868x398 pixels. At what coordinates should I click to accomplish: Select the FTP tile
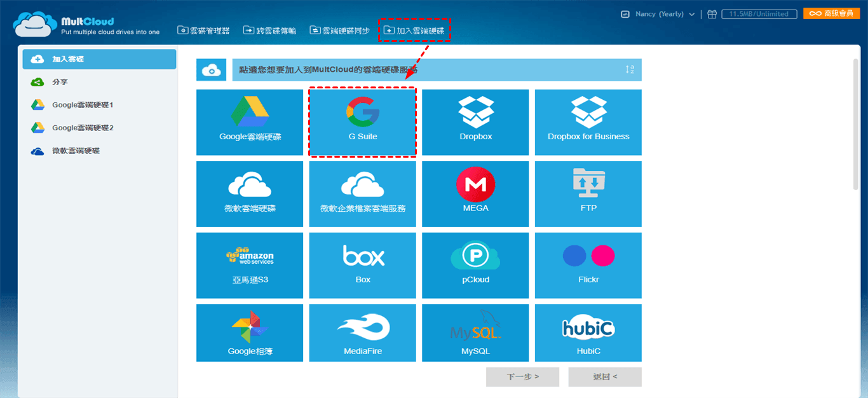point(588,194)
